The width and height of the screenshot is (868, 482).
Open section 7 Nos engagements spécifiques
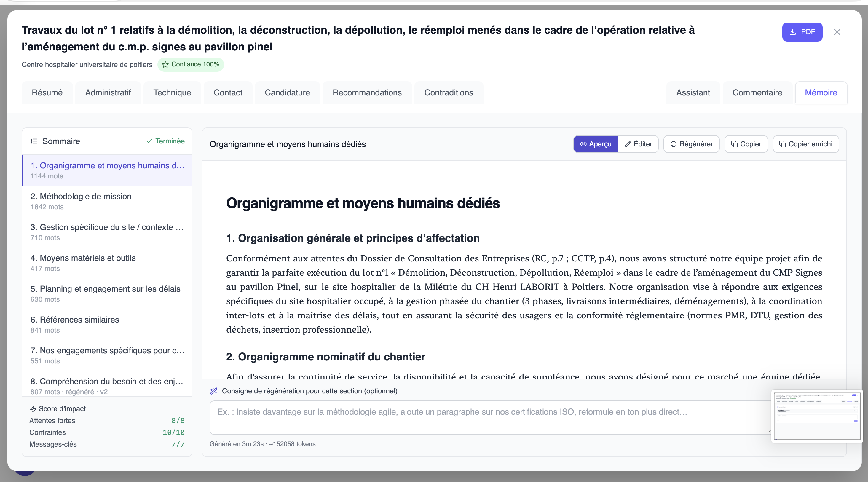click(x=107, y=355)
